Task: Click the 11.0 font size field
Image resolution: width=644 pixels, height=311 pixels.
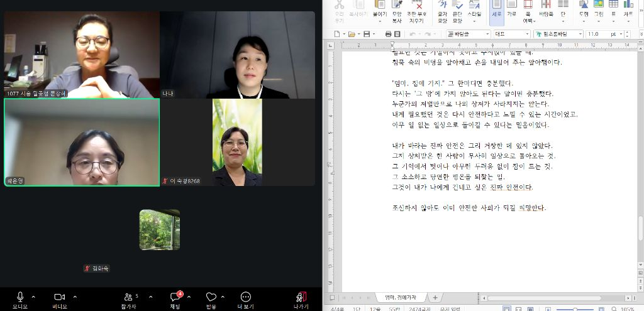Action: point(601,34)
